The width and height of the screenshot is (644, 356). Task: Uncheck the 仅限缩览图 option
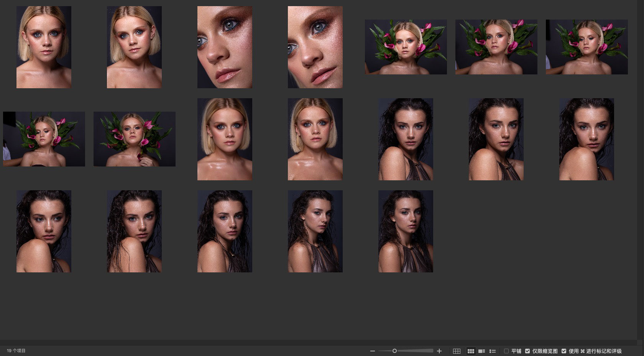(x=527, y=351)
